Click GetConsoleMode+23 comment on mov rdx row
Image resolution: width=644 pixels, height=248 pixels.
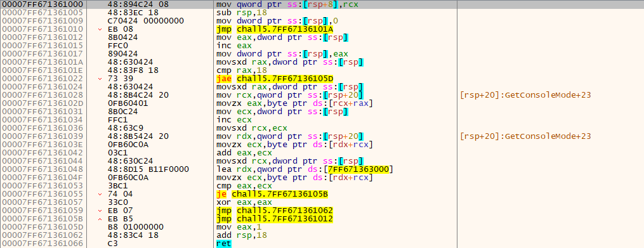click(525, 136)
